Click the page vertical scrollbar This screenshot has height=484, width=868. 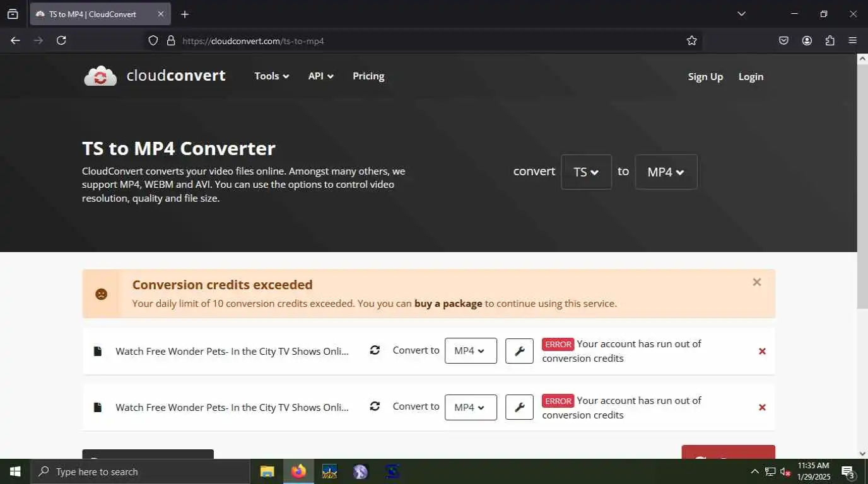click(x=862, y=186)
